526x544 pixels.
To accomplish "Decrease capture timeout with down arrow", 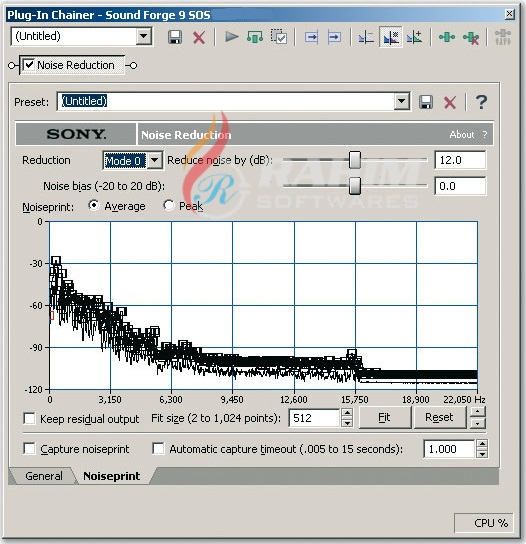I will [482, 453].
